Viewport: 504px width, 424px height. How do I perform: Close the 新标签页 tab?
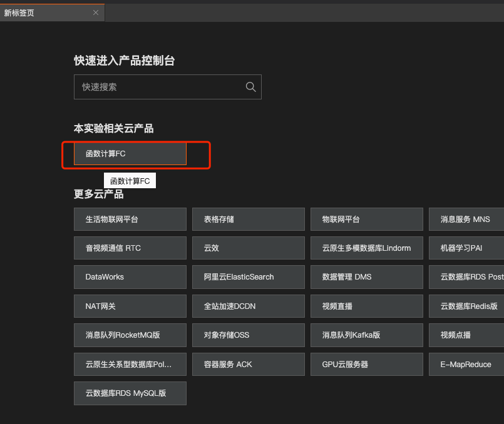pyautogui.click(x=95, y=13)
